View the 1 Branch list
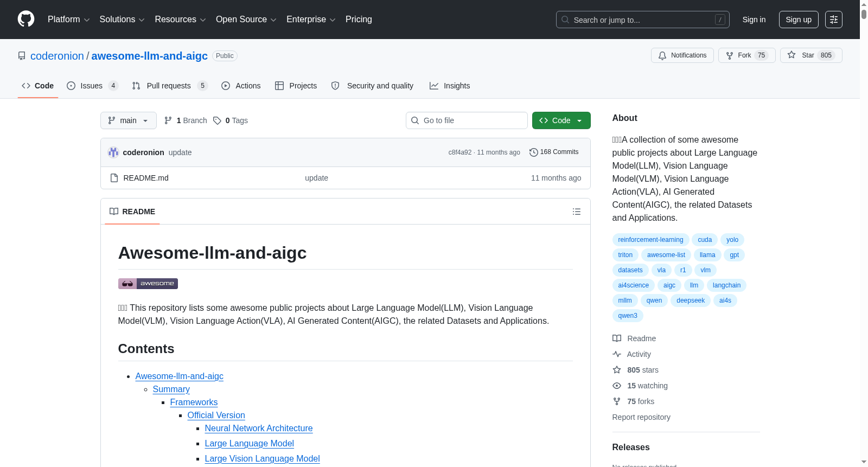This screenshot has height=467, width=868. pos(186,120)
